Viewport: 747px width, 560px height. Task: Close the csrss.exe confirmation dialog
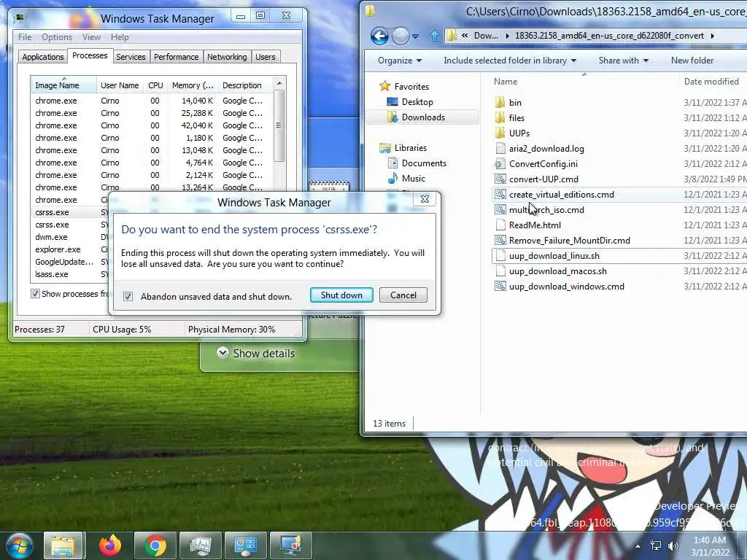[425, 199]
